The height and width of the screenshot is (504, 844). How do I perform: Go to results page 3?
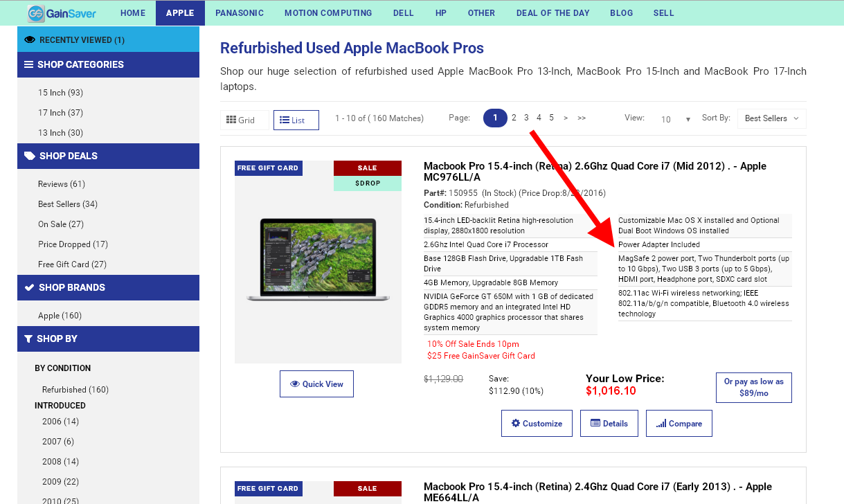tap(526, 118)
